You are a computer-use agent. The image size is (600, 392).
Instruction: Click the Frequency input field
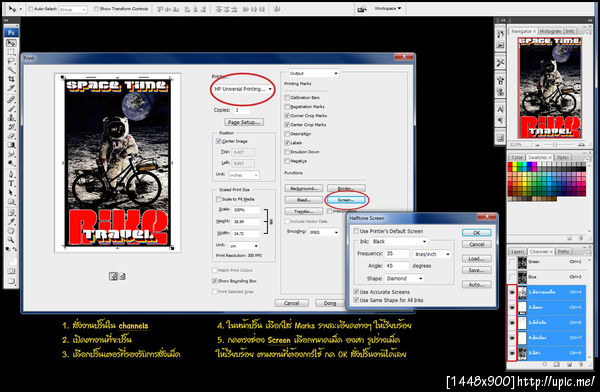(x=397, y=254)
